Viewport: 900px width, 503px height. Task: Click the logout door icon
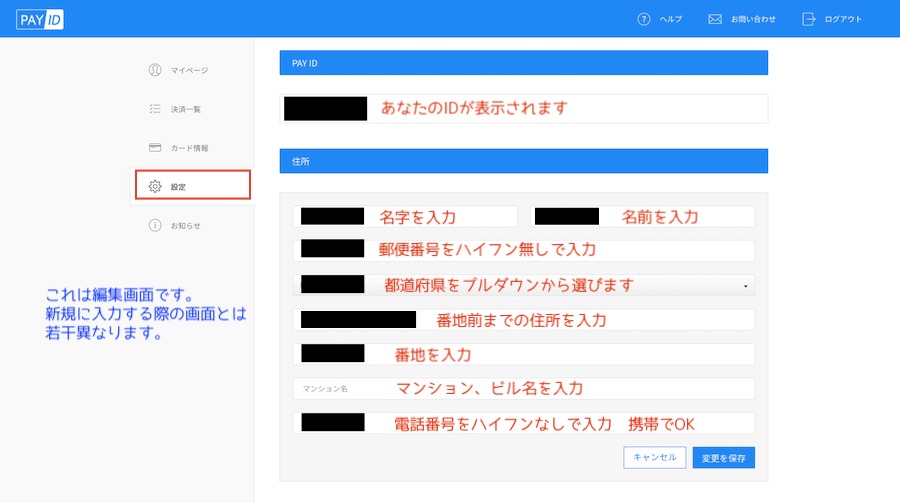pyautogui.click(x=808, y=19)
